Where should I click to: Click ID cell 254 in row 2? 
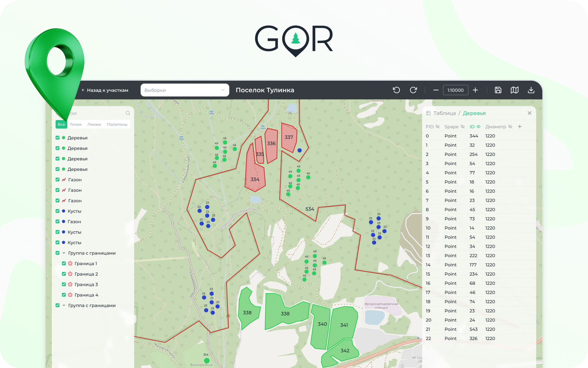473,154
